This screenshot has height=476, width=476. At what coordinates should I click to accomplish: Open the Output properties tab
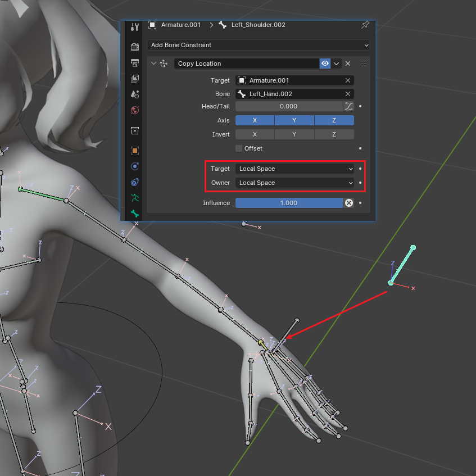tap(135, 62)
